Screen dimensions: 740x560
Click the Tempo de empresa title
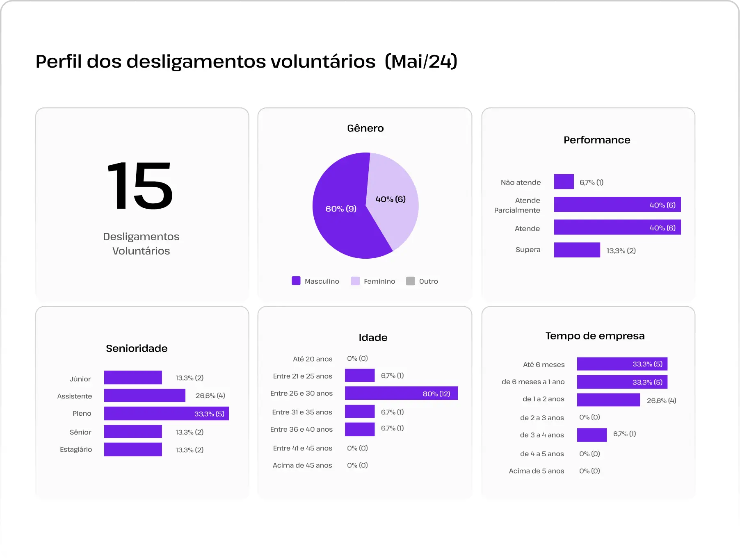click(595, 336)
